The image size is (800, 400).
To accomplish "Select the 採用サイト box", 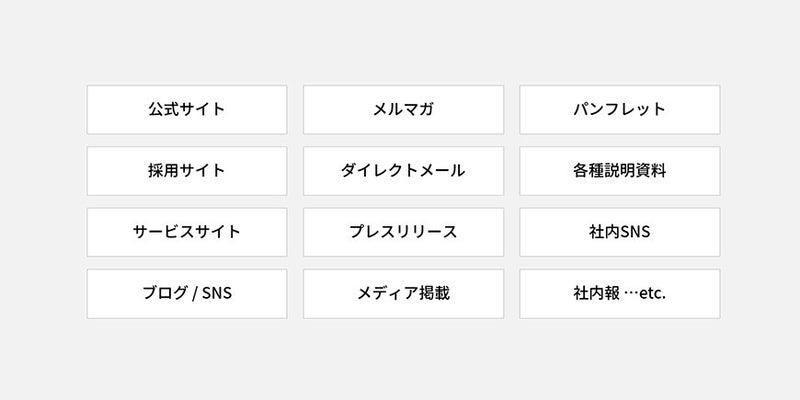I will (x=187, y=171).
